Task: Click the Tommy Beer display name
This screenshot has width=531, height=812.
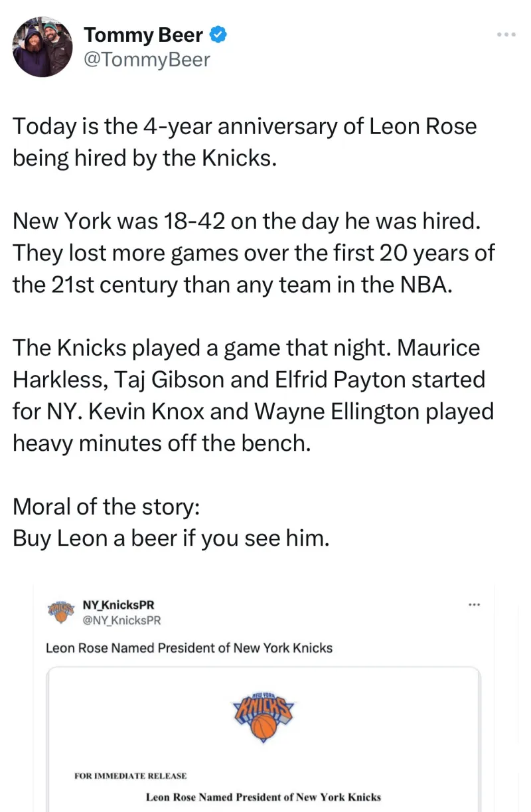Action: point(143,35)
